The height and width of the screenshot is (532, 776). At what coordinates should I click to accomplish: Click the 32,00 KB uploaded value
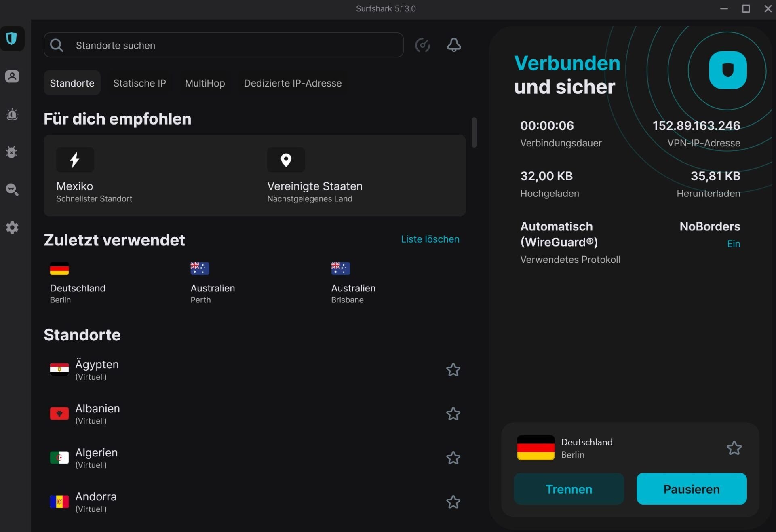[x=546, y=176]
